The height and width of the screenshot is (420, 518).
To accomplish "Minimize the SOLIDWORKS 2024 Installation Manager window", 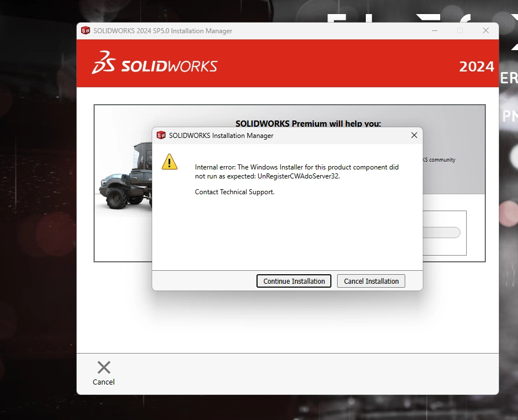I will (x=435, y=30).
